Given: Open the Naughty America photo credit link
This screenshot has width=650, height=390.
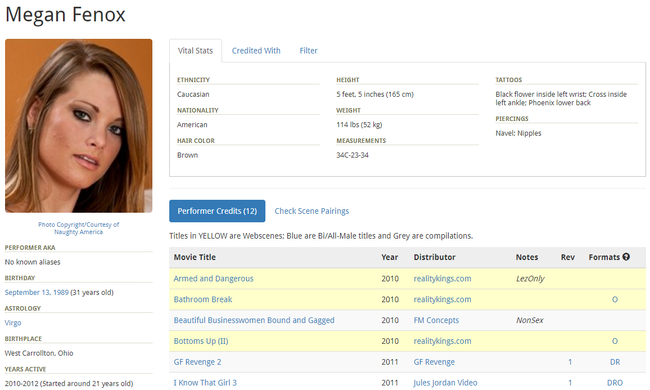Looking at the screenshot, I should point(78,228).
